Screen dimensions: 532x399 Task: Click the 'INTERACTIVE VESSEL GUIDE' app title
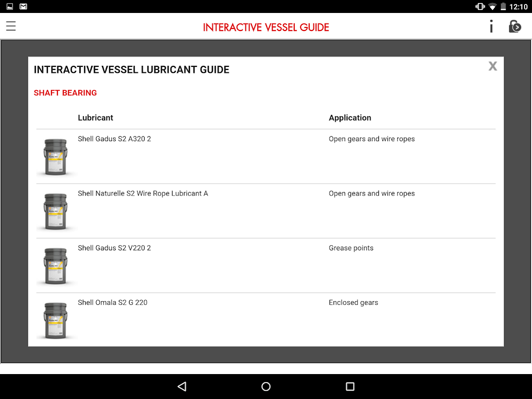click(266, 27)
